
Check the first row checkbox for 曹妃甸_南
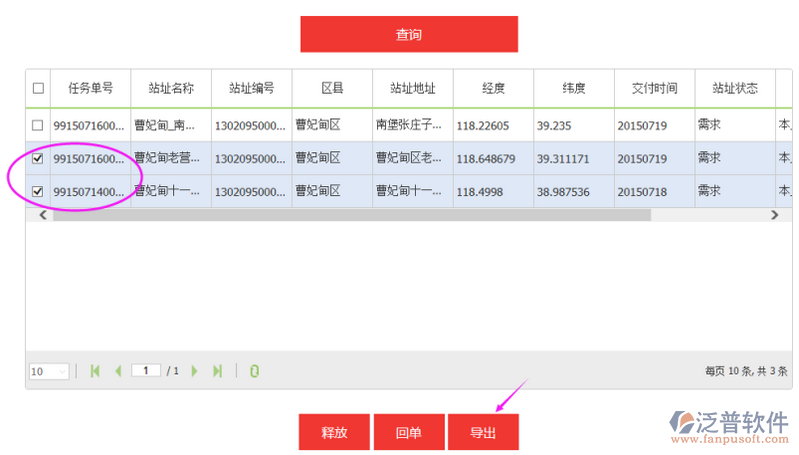38,125
